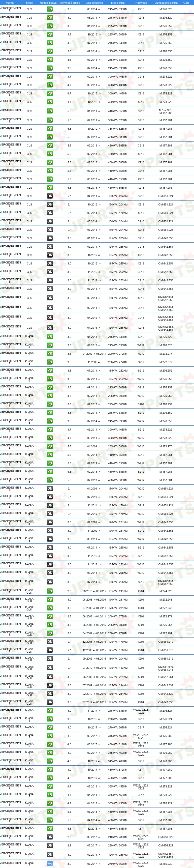194x868 pixels.
Task: Click the Lata produkcji column header
Action: pos(94,3)
